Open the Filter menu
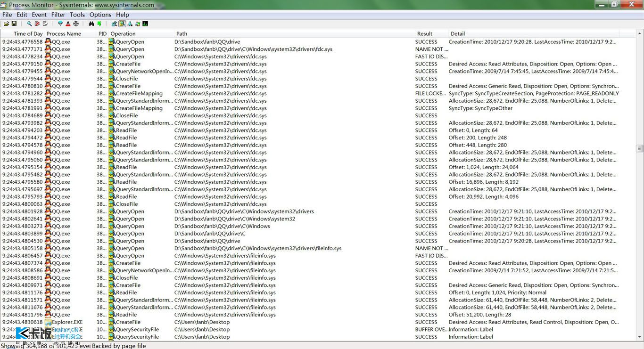644x349 pixels. pos(58,15)
